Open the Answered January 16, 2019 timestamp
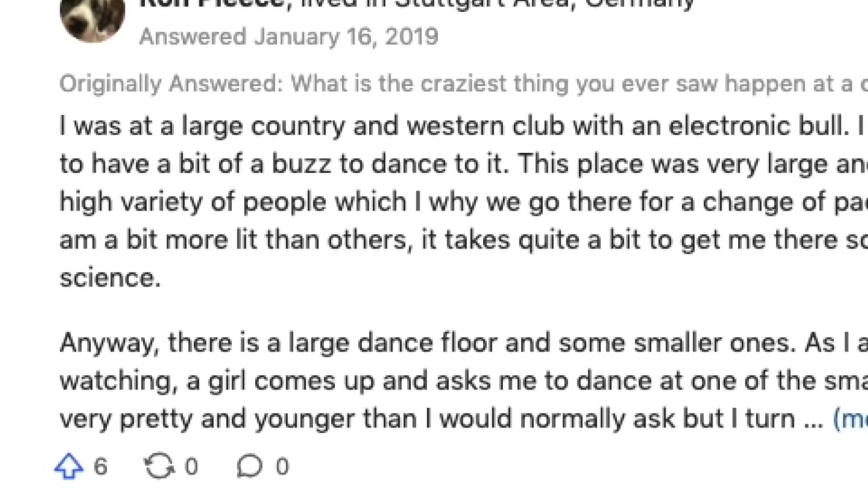The image size is (868, 488). 289,36
